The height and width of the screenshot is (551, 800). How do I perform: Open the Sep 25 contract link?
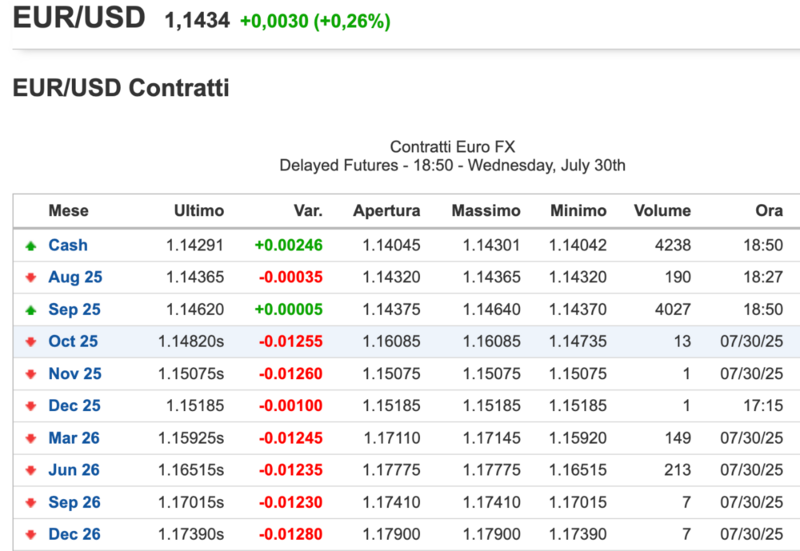click(75, 309)
